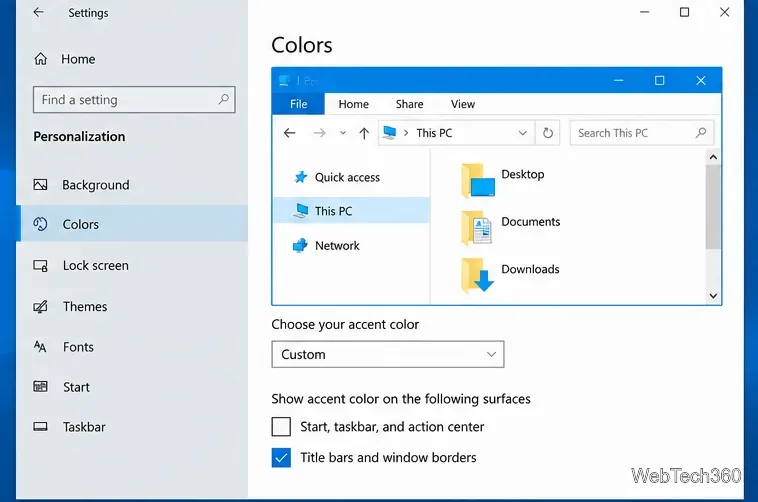Close the Settings window

724,12
